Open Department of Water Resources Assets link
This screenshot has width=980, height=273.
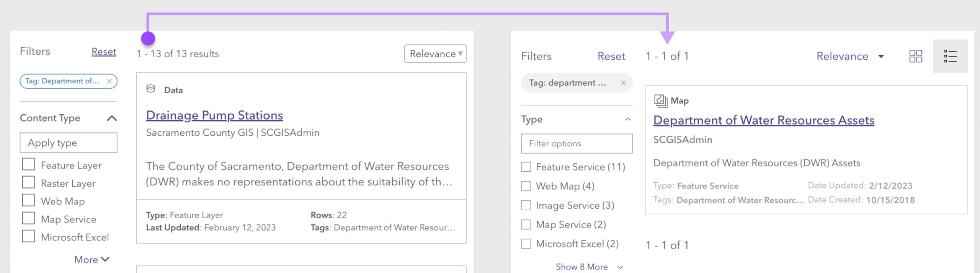pos(763,120)
